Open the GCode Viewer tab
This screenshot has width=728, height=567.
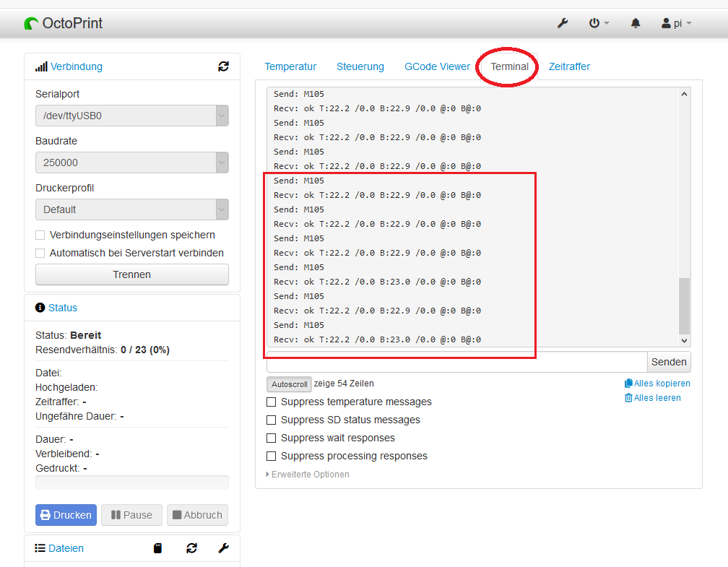[x=437, y=66]
